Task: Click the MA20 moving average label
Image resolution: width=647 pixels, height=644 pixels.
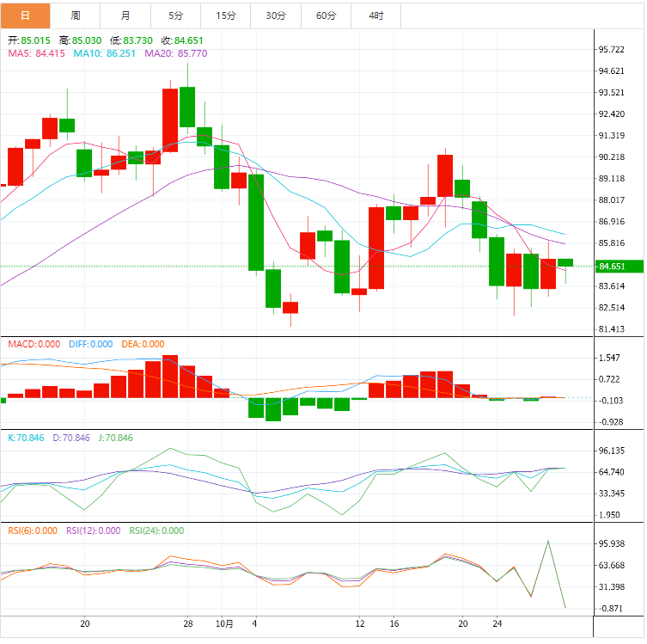Action: 175,53
